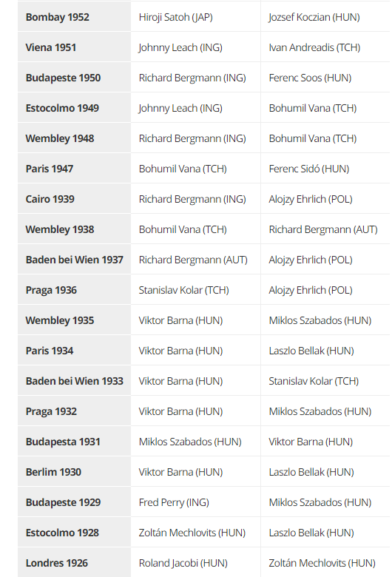Click Wembley 1948 row header
This screenshot has height=577, width=392.
[74, 138]
